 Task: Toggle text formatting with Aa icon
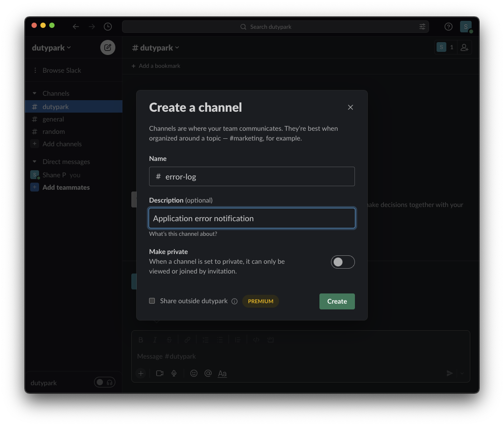tap(222, 374)
